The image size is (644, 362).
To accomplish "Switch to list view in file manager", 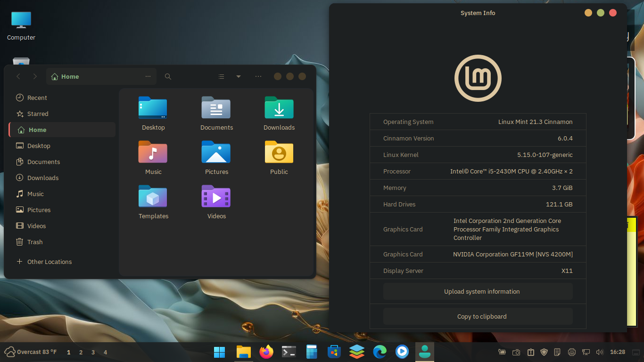I will [221, 76].
